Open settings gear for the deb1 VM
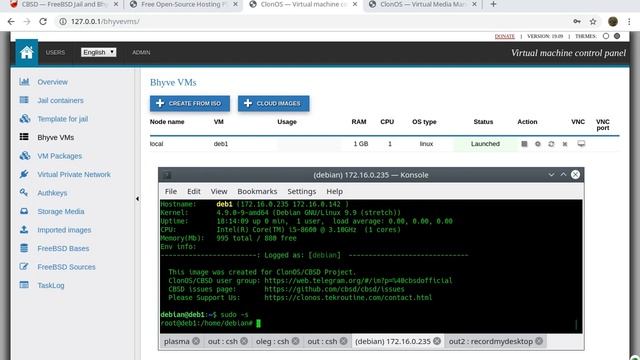This screenshot has width=640, height=360. (538, 144)
